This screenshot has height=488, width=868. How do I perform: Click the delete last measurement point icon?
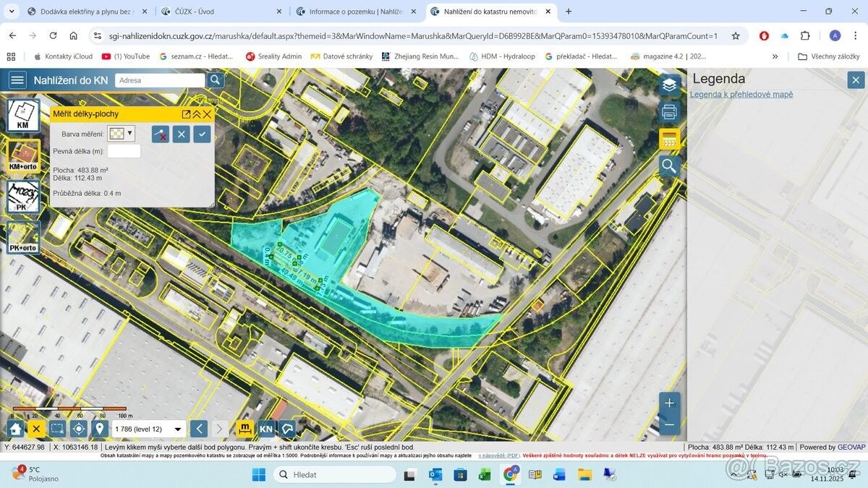160,134
